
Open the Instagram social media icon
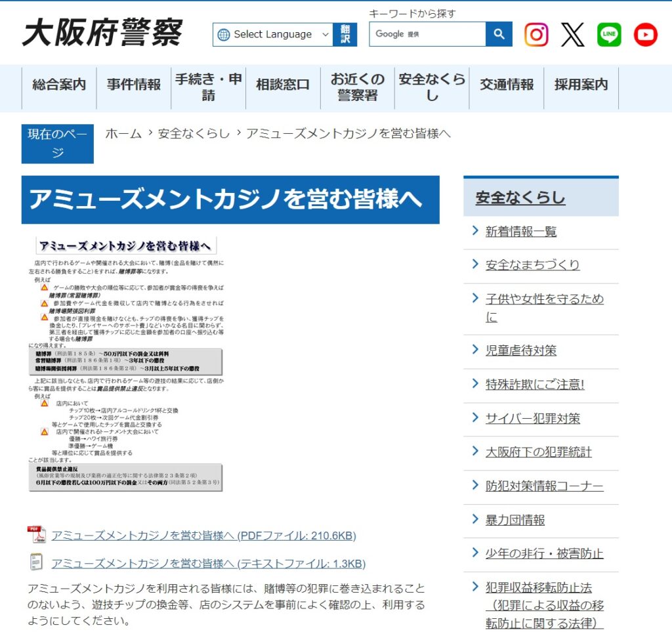point(536,34)
